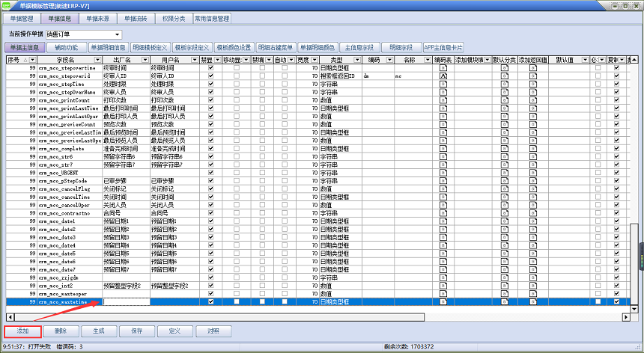This screenshot has height=353, width=644.
Task: Click 默认分类 icon for crm_mco_str6 row
Action: pos(505,156)
